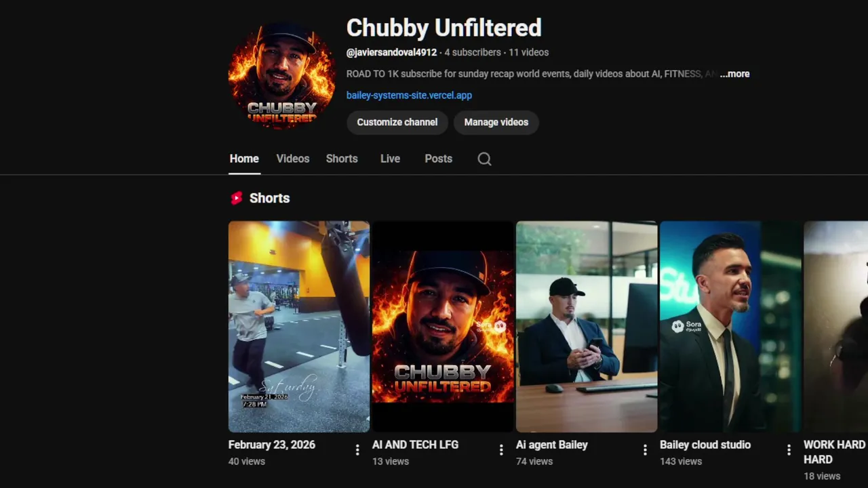Image resolution: width=868 pixels, height=488 pixels.
Task: Open three-dot menu for Ai agent Bailey
Action: click(645, 450)
